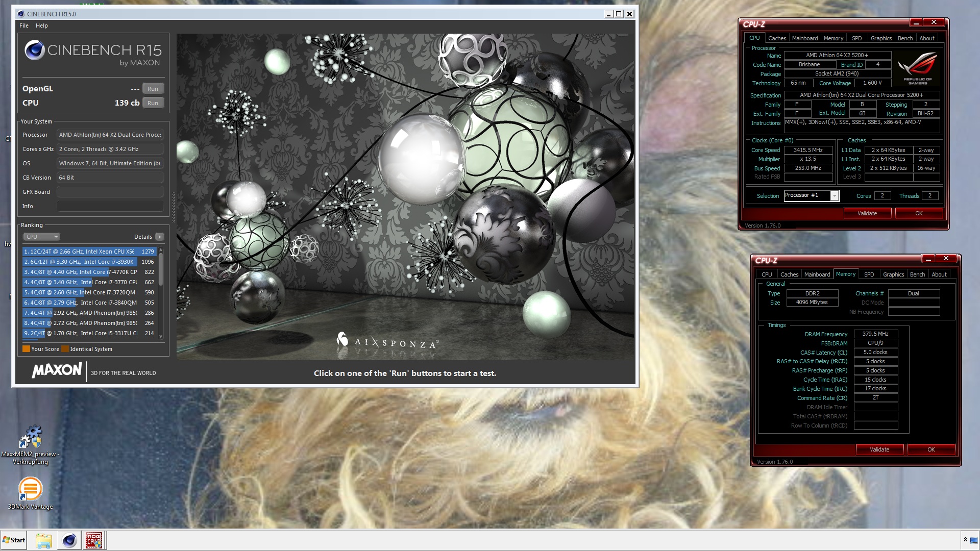The height and width of the screenshot is (551, 980).
Task: Open the Processor #1 selection dropdown
Action: [x=812, y=196]
